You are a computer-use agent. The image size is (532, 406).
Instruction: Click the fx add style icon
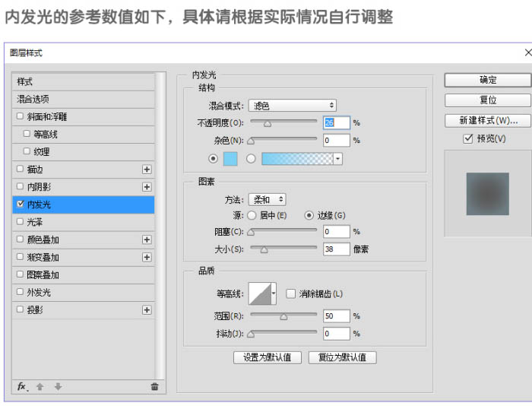coord(22,387)
